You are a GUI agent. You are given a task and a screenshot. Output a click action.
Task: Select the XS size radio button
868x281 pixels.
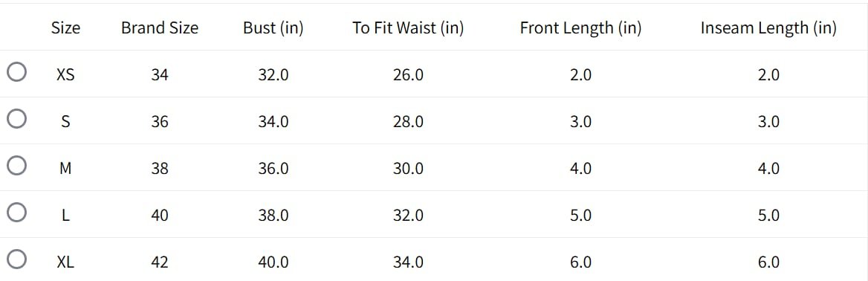click(17, 72)
